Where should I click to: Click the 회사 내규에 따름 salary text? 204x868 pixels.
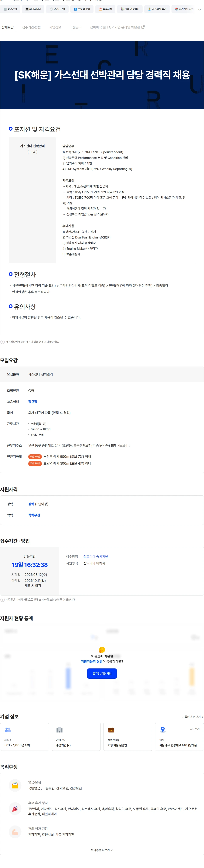pos(50,413)
